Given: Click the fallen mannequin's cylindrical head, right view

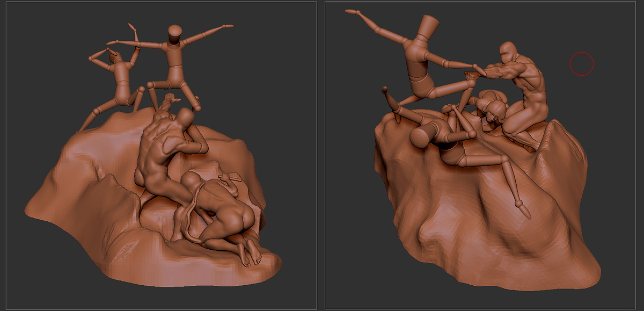Looking at the screenshot, I should coord(423,135).
